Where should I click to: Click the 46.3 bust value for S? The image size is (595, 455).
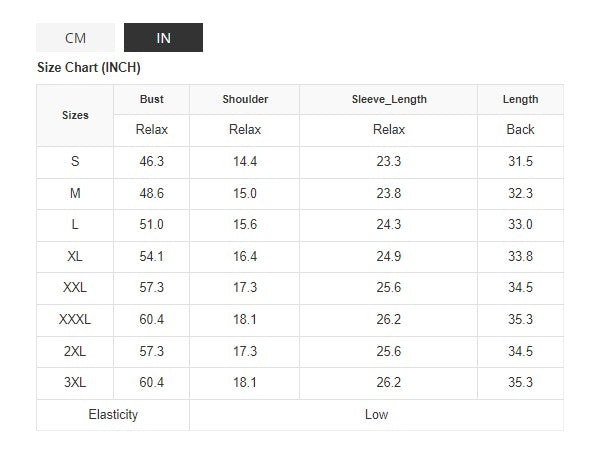[151, 161]
